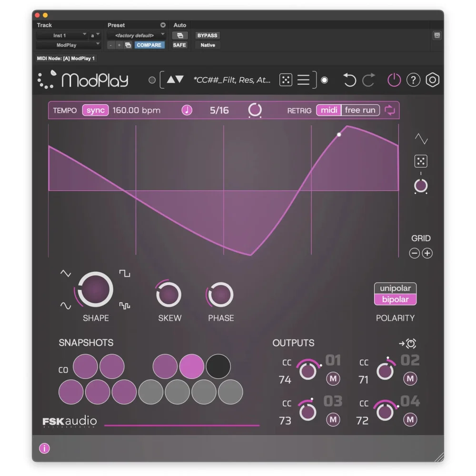
Task: Click the undo arrow icon
Action: click(x=349, y=80)
